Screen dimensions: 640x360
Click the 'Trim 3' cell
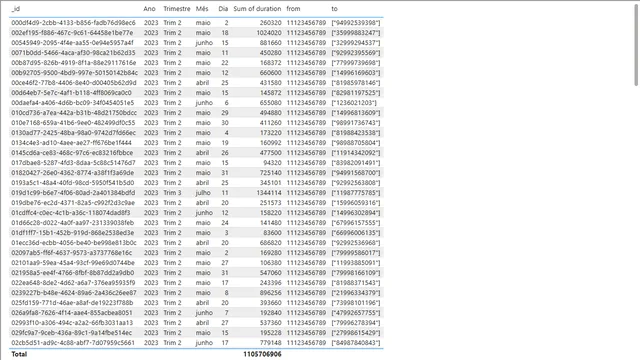click(172, 193)
